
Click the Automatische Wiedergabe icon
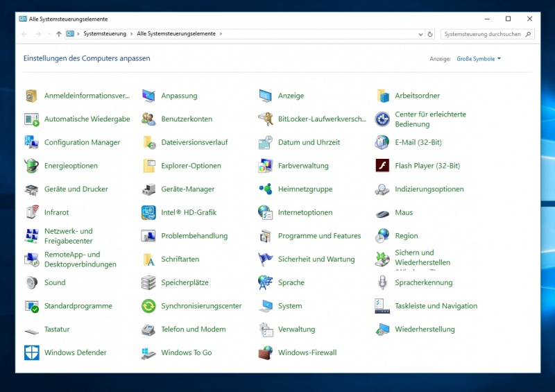(x=31, y=119)
